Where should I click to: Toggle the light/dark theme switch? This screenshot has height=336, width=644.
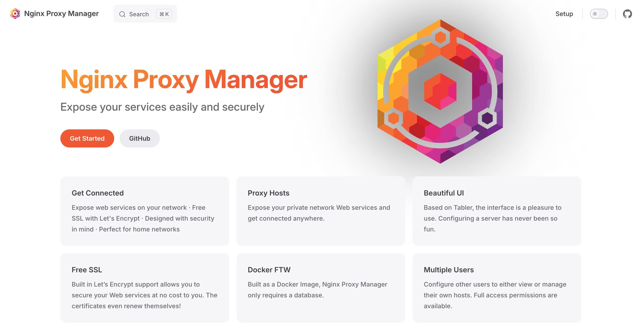pyautogui.click(x=599, y=14)
